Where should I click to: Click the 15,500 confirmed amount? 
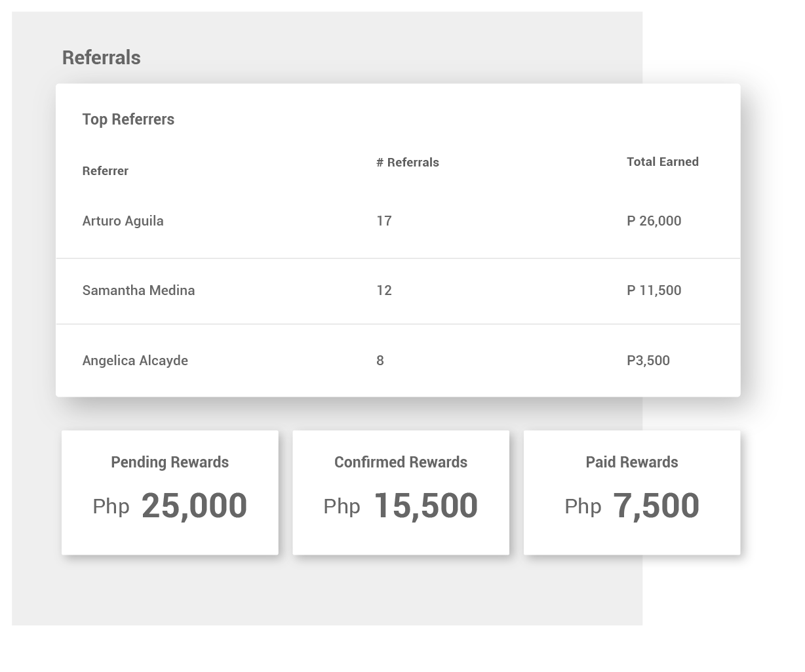coord(426,506)
